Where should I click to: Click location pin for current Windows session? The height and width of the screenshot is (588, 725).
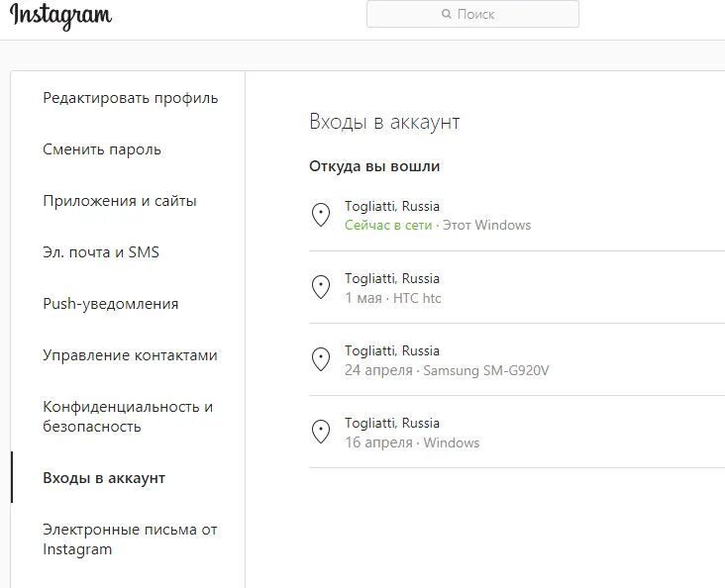click(321, 215)
